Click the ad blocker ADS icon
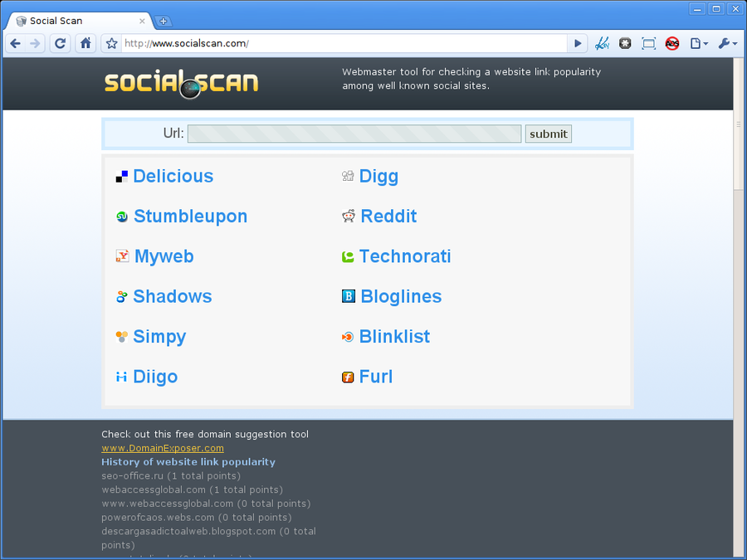 (672, 43)
